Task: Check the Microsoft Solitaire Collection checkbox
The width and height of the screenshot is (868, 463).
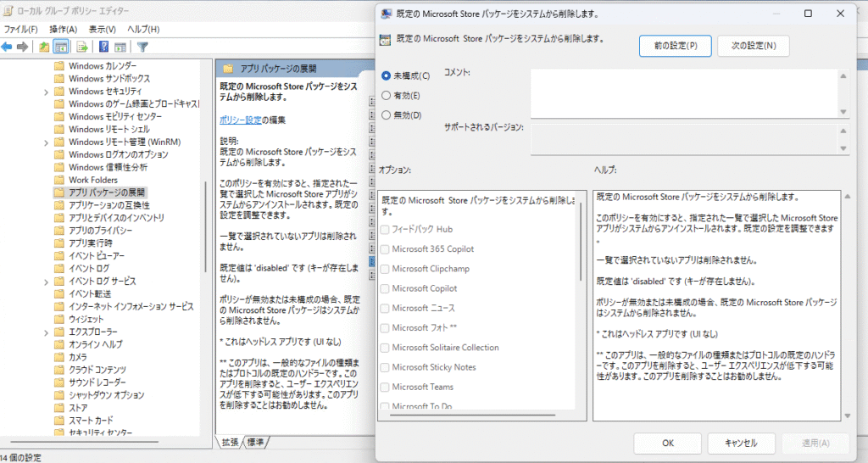Action: tap(385, 348)
